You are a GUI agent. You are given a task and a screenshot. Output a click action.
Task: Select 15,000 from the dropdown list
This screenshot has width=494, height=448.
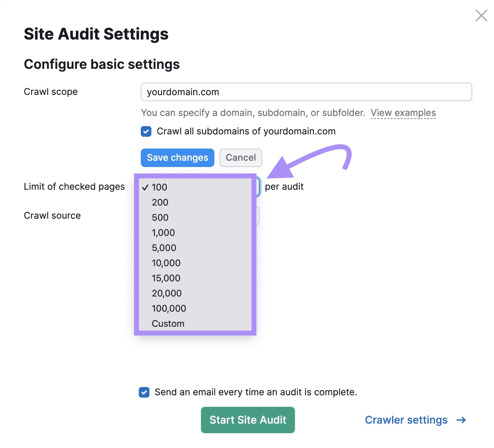(166, 278)
